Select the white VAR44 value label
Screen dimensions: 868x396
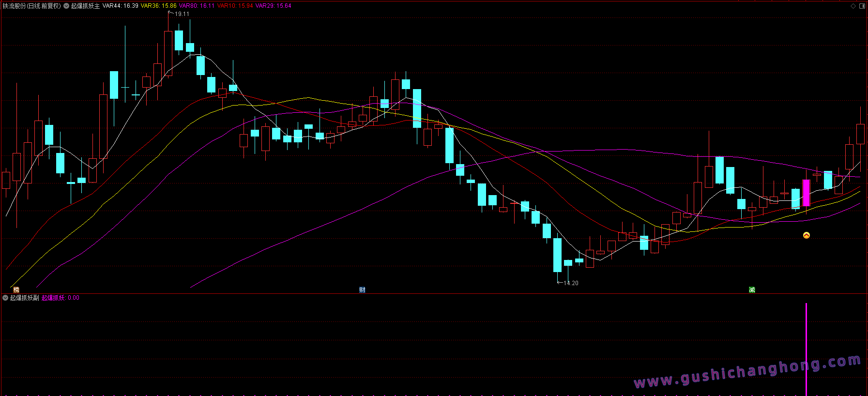pyautogui.click(x=120, y=6)
